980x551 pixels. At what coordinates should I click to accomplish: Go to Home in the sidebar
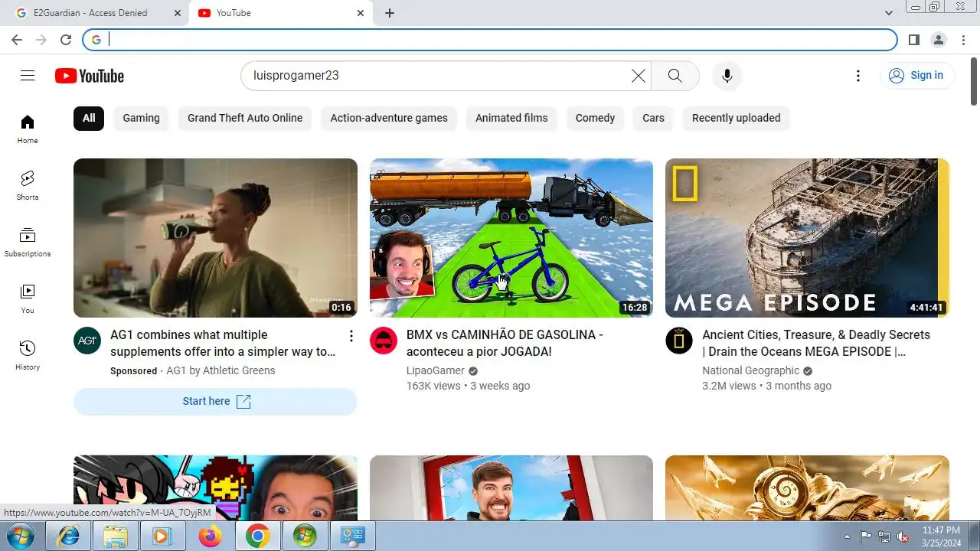(28, 129)
